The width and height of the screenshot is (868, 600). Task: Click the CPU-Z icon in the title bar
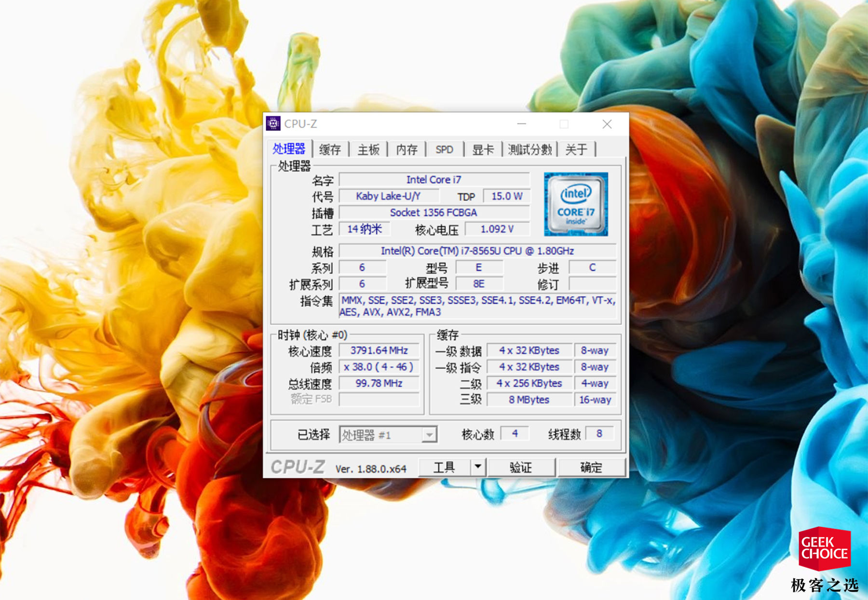tap(274, 124)
